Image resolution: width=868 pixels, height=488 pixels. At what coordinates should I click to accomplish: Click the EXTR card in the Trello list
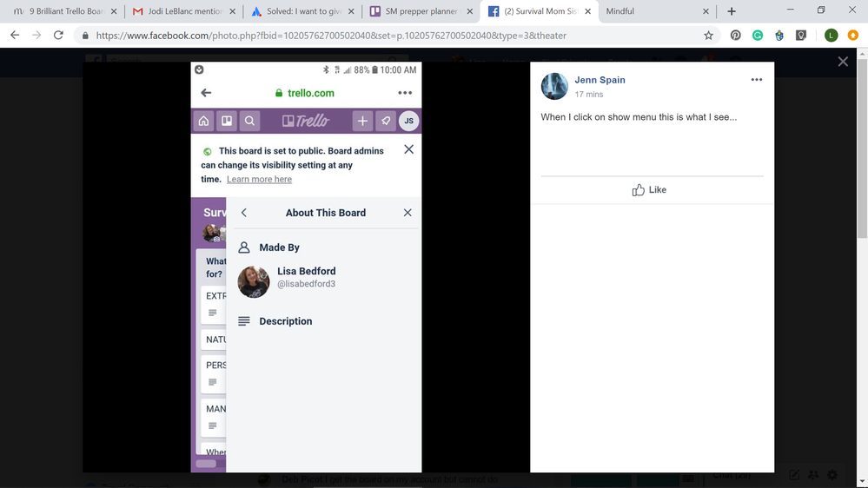tap(213, 304)
